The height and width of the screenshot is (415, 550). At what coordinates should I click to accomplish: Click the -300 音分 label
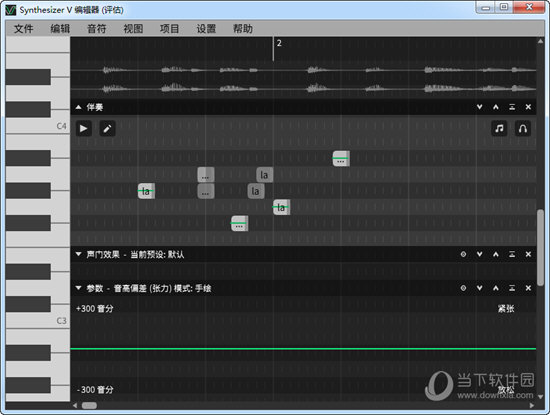click(95, 390)
